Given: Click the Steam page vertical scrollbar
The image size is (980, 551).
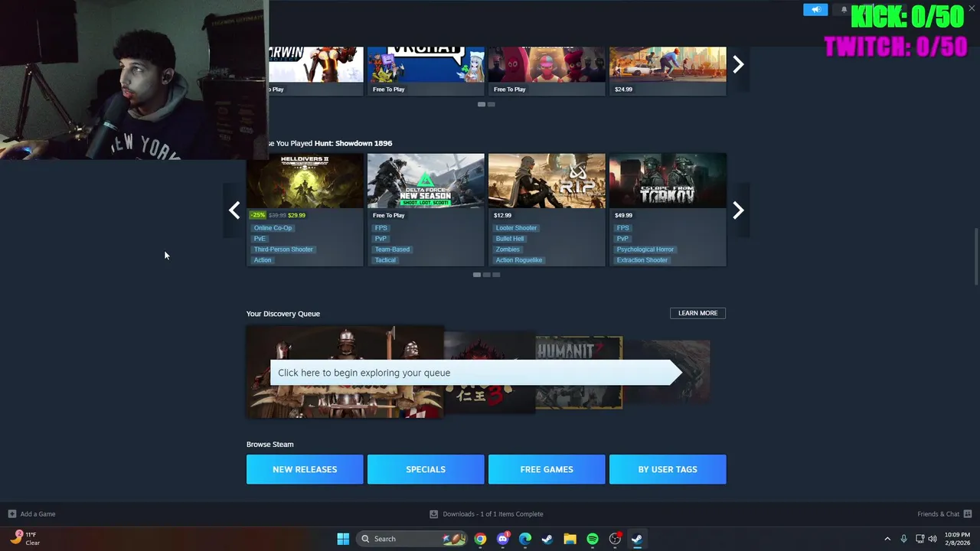Looking at the screenshot, I should click(976, 256).
